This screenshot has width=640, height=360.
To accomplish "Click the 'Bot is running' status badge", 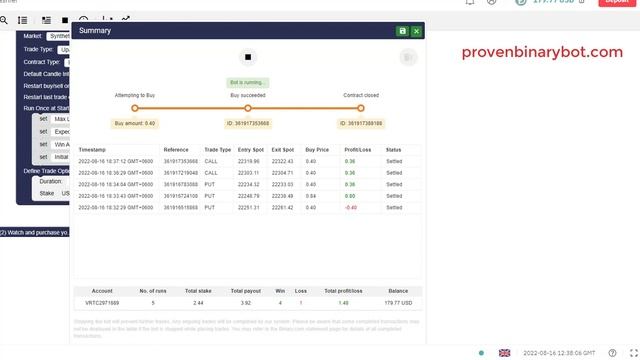I will 248,82.
